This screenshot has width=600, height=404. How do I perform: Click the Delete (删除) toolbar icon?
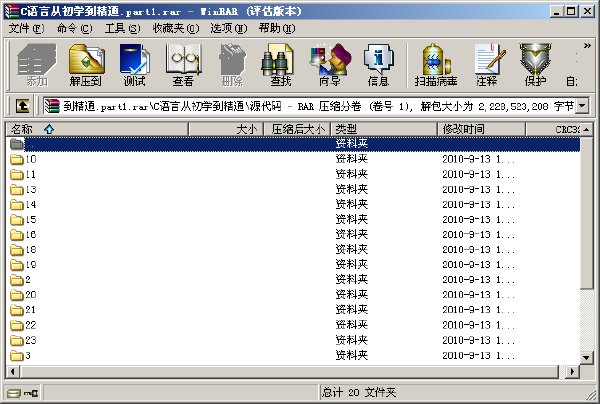pos(232,65)
